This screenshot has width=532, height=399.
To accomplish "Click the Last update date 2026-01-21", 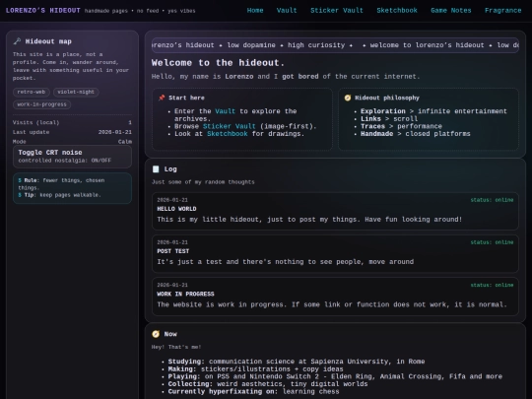I will click(x=115, y=132).
